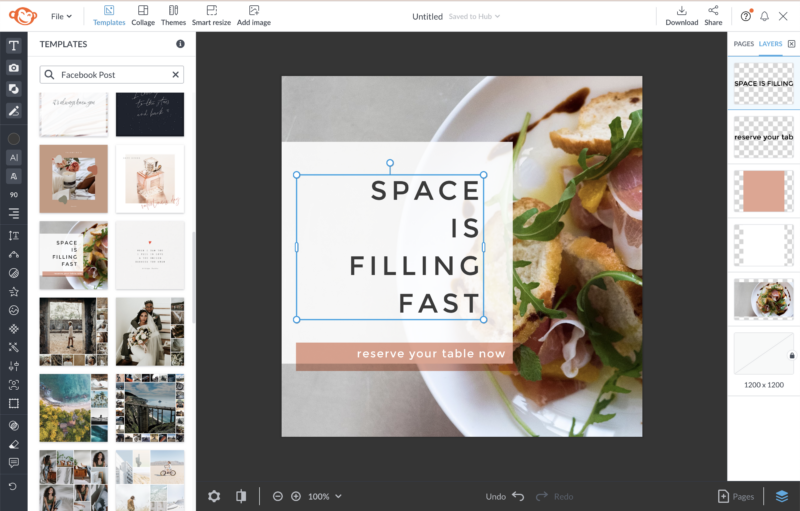Image resolution: width=800 pixels, height=511 pixels.
Task: Switch to the Layers tab
Action: 770,44
